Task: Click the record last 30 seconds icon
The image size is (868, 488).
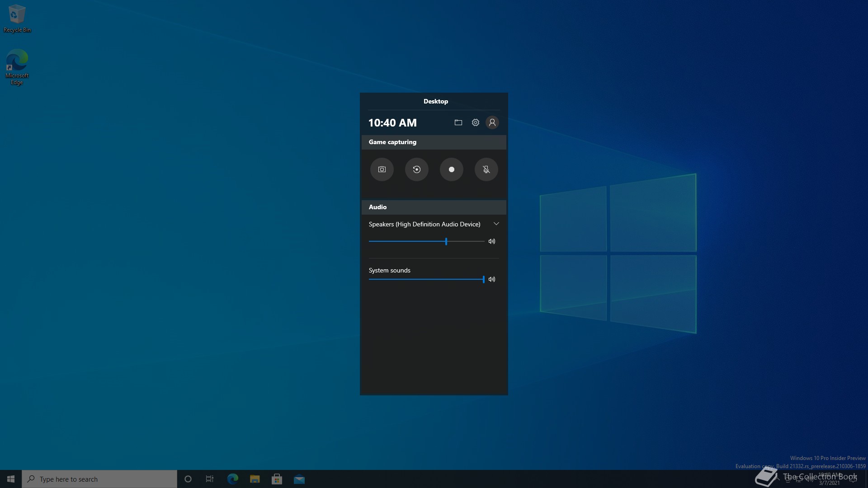Action: 417,169
